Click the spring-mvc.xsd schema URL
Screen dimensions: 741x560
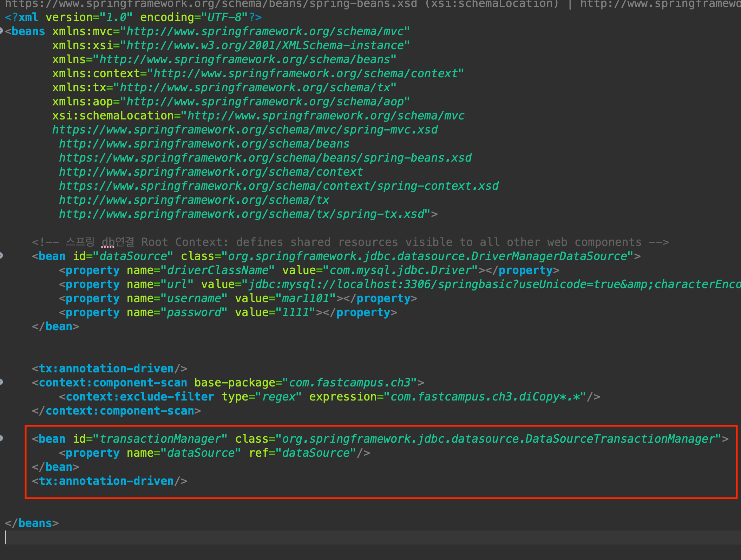pyautogui.click(x=245, y=130)
